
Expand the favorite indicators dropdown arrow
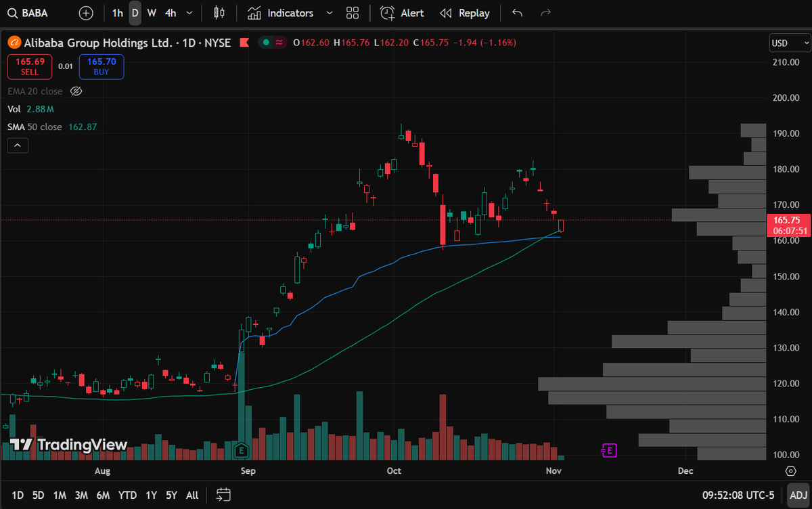[330, 13]
